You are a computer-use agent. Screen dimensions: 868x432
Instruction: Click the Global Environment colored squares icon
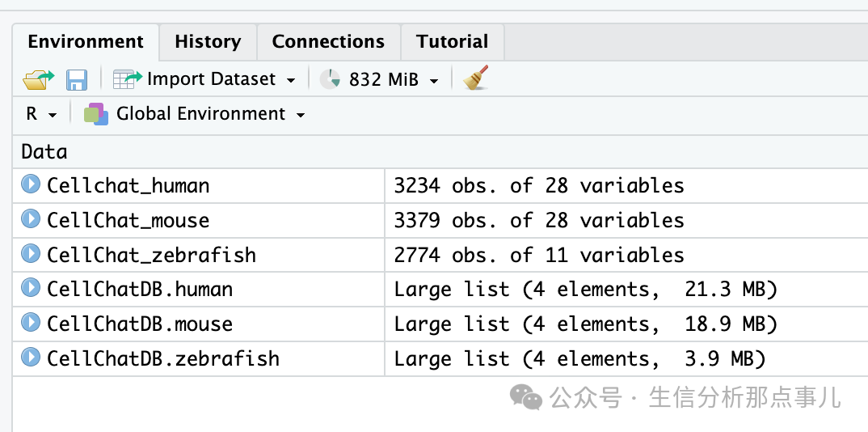pos(95,114)
